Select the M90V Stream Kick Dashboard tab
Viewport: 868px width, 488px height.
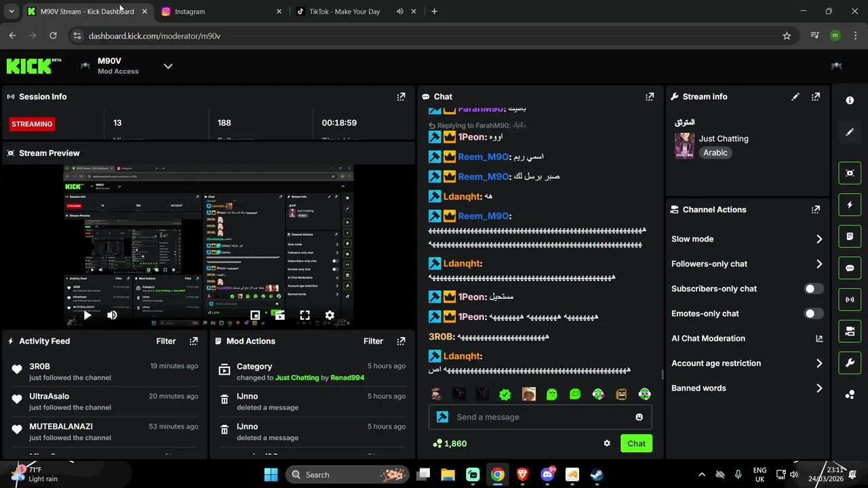click(87, 12)
